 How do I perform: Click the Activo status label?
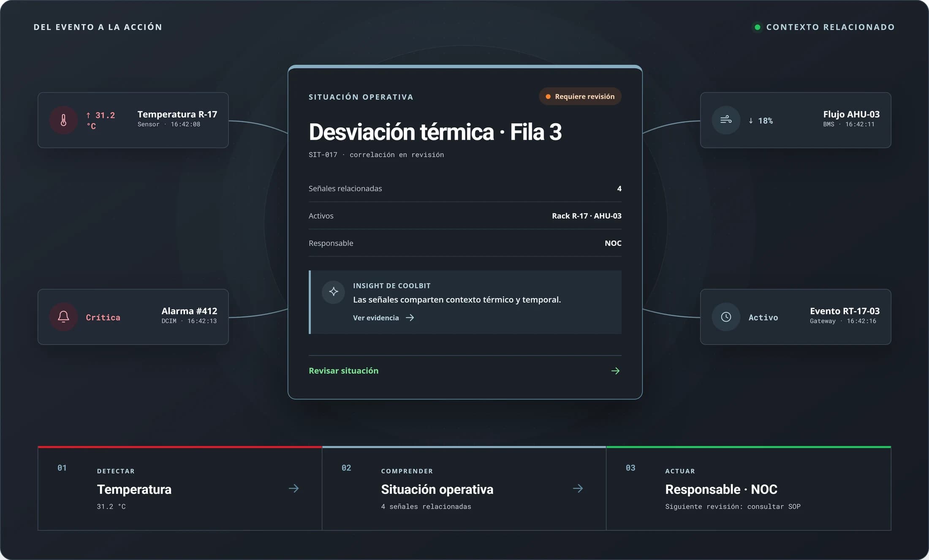763,317
